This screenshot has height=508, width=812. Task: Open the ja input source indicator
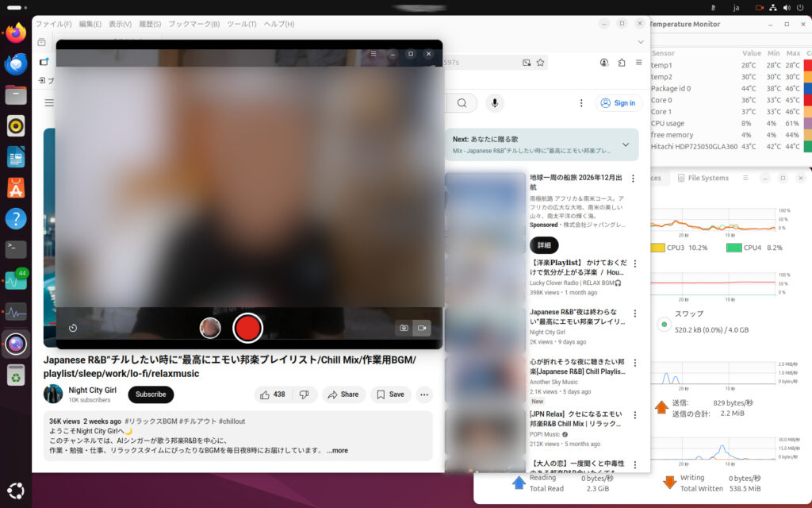coord(736,8)
